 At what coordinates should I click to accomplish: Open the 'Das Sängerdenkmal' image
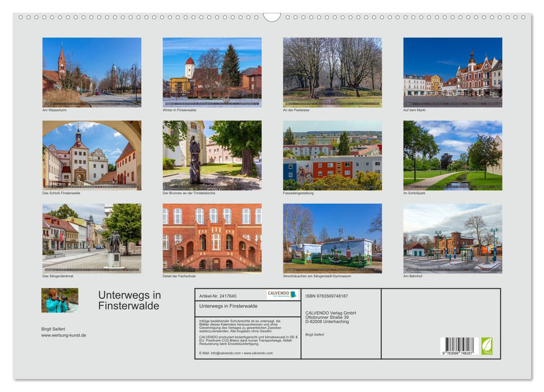pos(91,239)
